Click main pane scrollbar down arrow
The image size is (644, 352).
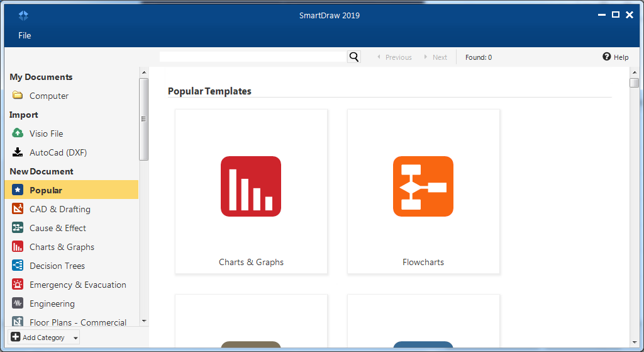(635, 342)
